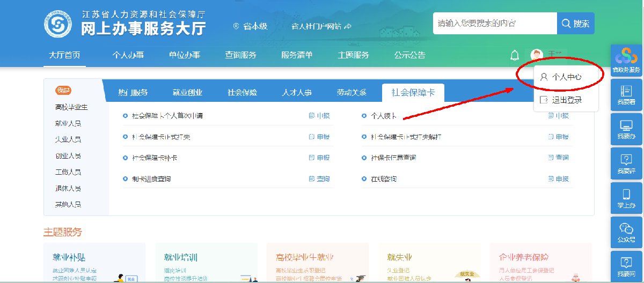Select 其他人员 in the sidebar
The height and width of the screenshot is (283, 644).
tap(68, 204)
